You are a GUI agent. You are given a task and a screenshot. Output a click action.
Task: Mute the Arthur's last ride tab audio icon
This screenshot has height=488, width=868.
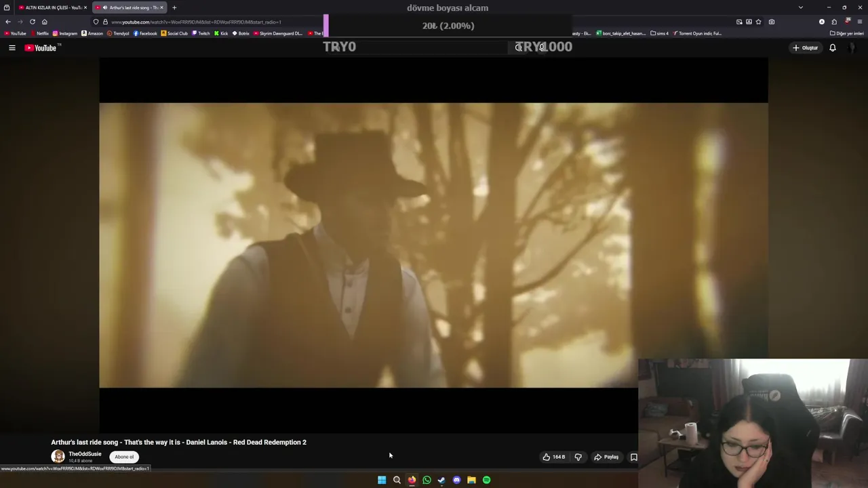click(104, 7)
